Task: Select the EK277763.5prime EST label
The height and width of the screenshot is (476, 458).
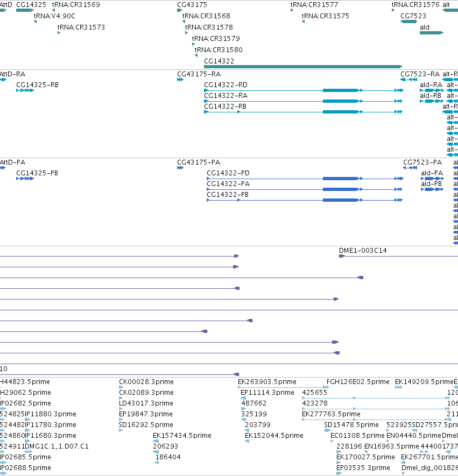Action: point(331,414)
